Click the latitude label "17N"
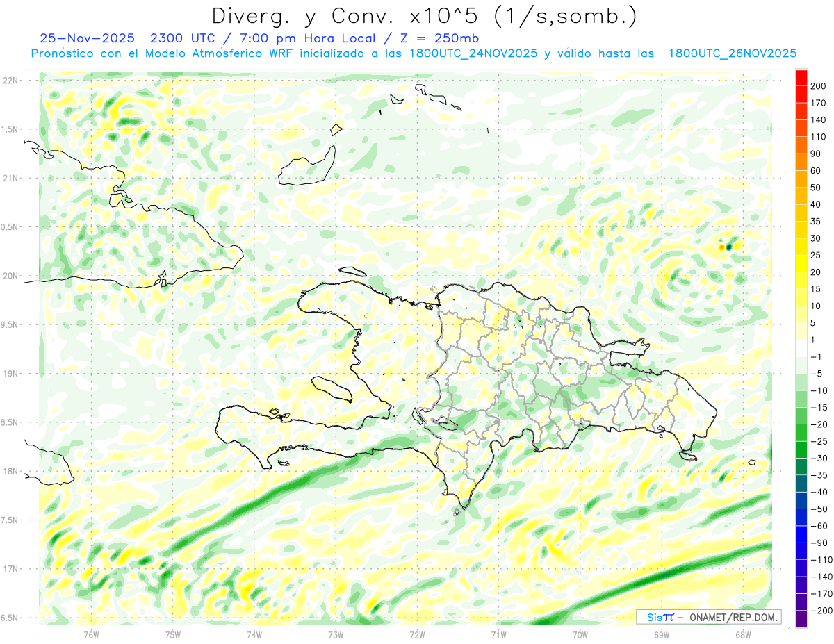 tap(11, 569)
